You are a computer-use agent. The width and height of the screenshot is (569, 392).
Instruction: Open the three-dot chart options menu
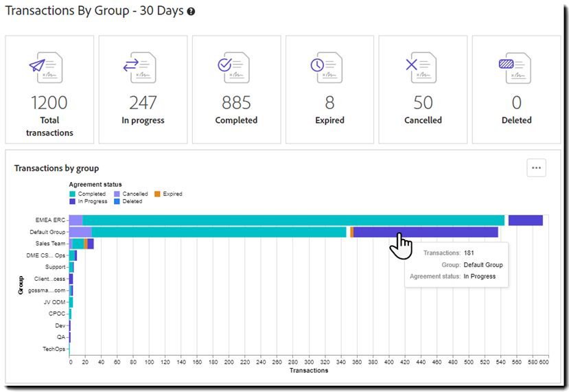[536, 168]
